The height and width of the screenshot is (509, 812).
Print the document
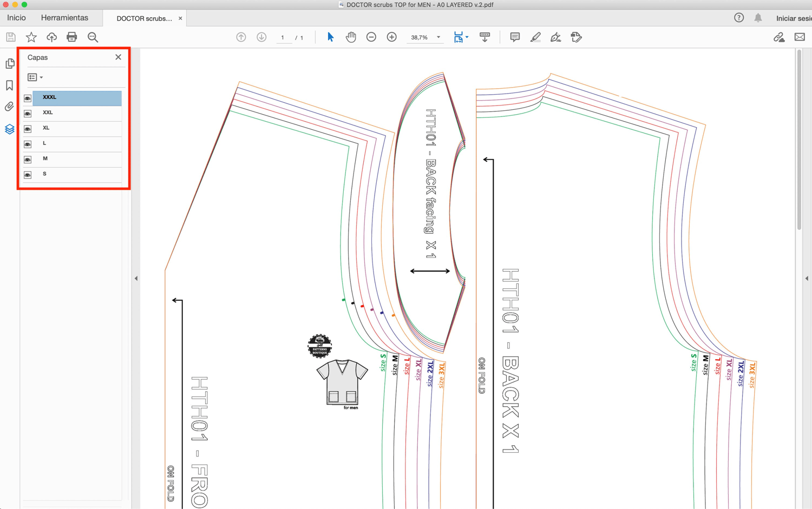click(72, 37)
